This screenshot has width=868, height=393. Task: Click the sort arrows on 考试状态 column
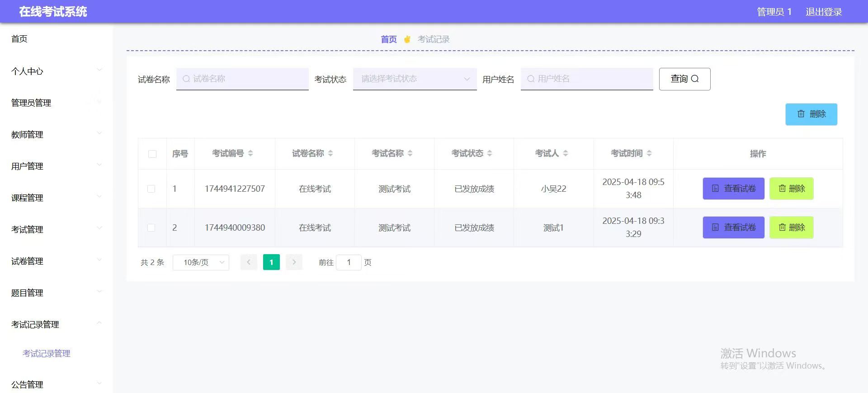click(490, 153)
